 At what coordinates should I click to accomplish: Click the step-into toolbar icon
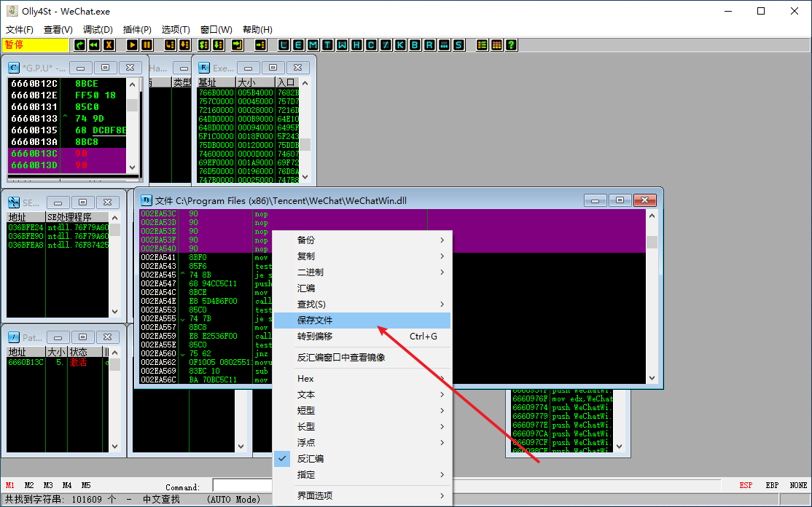[x=171, y=45]
